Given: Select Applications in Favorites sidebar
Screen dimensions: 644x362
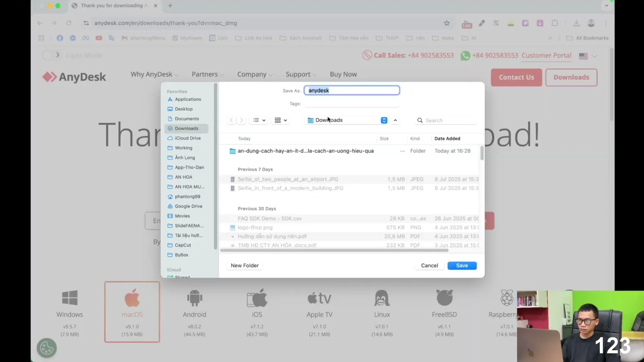Looking at the screenshot, I should pyautogui.click(x=186, y=99).
